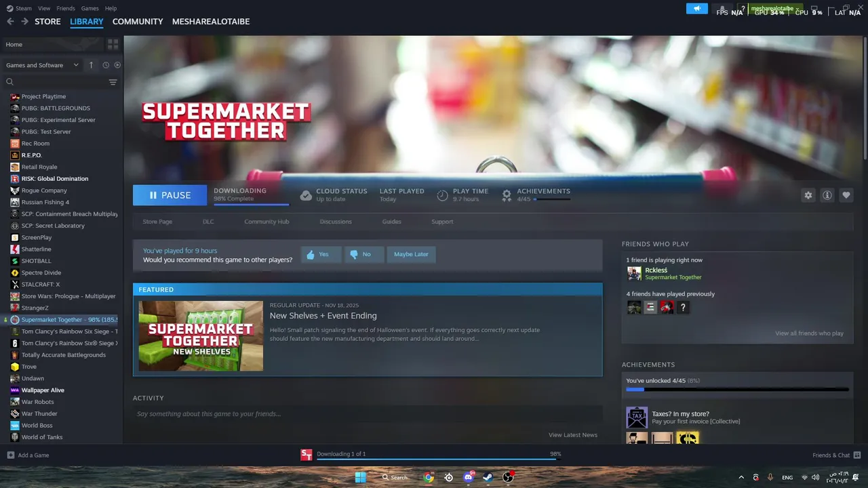868x488 pixels.
Task: Select Trove in the library list
Action: click(29, 367)
